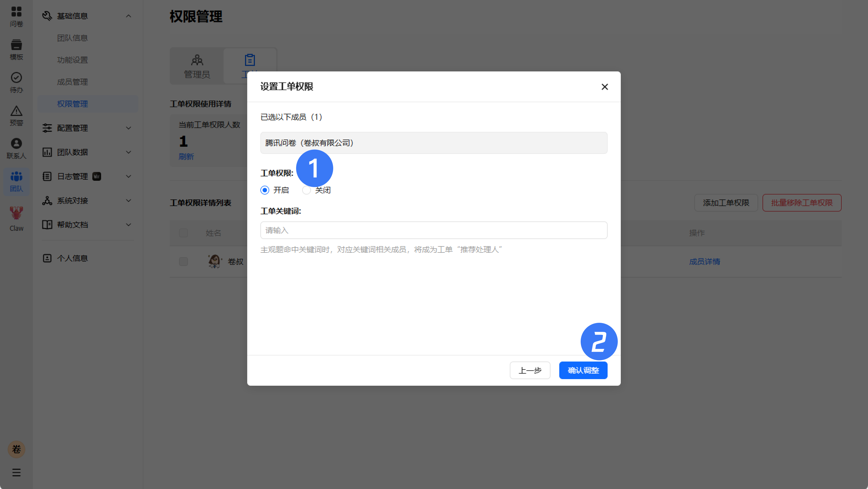Viewport: 868px width, 489px height.
Task: Open 个人信息 menu item
Action: (73, 259)
